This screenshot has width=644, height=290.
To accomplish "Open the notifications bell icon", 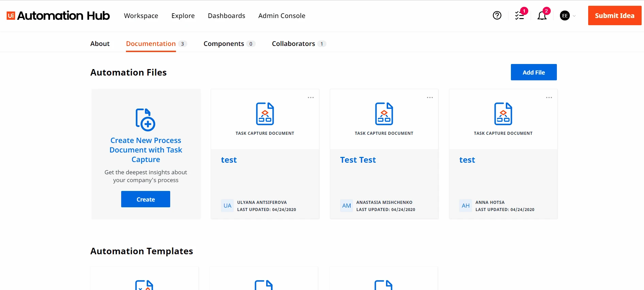I will (542, 16).
